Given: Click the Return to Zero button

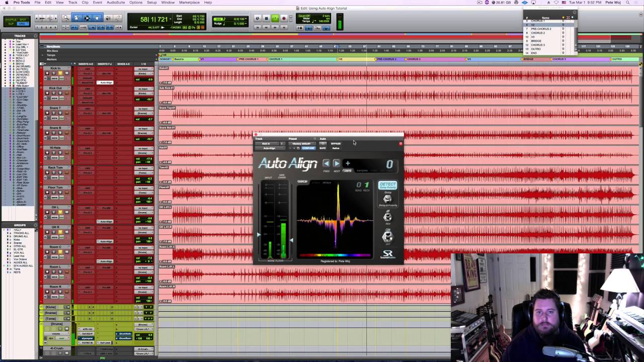Looking at the screenshot, I should pyautogui.click(x=258, y=27).
